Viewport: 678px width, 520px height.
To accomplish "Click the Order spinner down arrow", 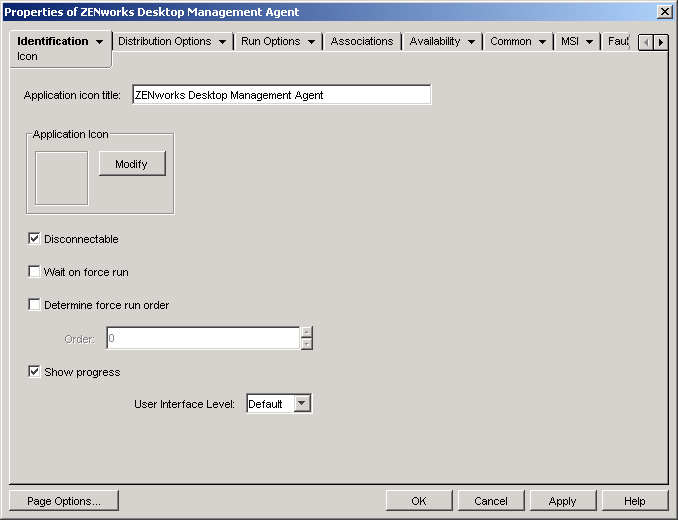I will click(x=306, y=344).
